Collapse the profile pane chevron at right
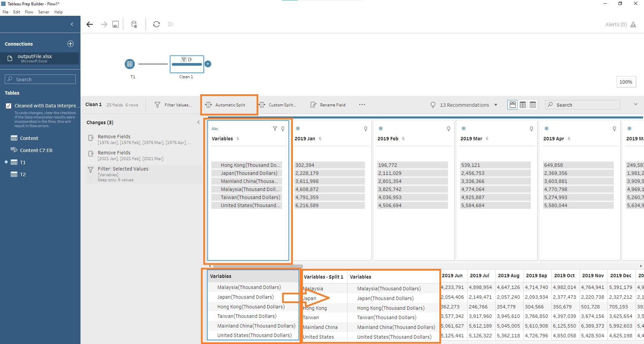This screenshot has width=644, height=344. pyautogui.click(x=635, y=104)
